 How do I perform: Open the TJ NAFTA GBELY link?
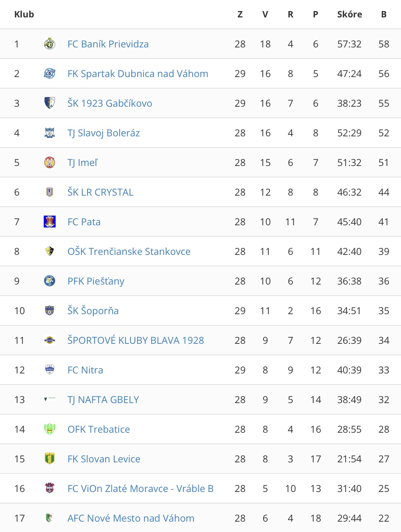(103, 400)
